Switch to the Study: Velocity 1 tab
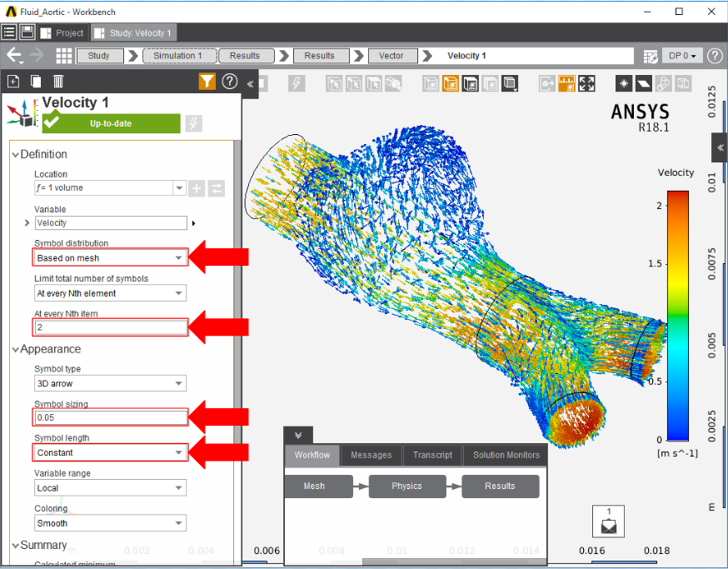Viewport: 728px width, 569px height. [x=133, y=33]
